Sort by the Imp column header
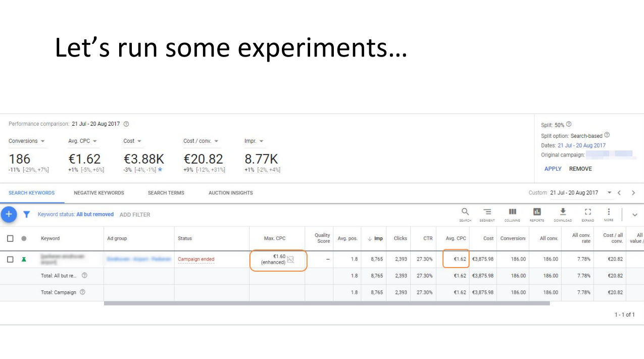644x359 pixels. pyautogui.click(x=375, y=238)
